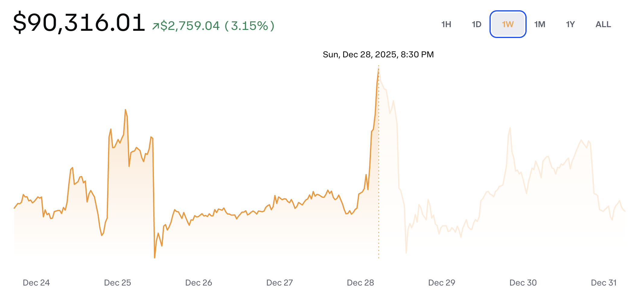Image resolution: width=644 pixels, height=297 pixels.
Task: Click the Dec 26 axis label
Action: (199, 283)
